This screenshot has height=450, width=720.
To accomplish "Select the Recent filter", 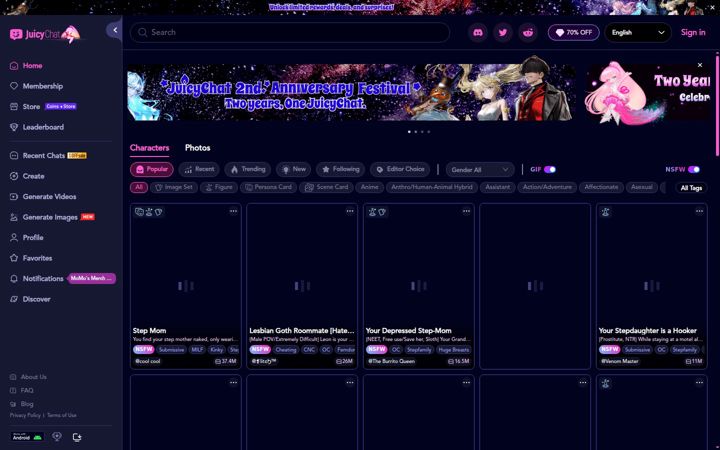I will pyautogui.click(x=199, y=169).
